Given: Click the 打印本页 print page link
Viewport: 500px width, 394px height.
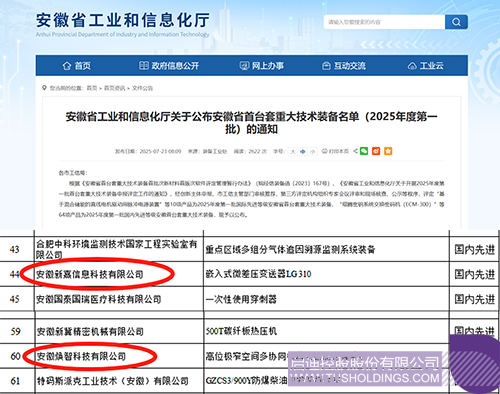Looking at the screenshot, I should 335,151.
